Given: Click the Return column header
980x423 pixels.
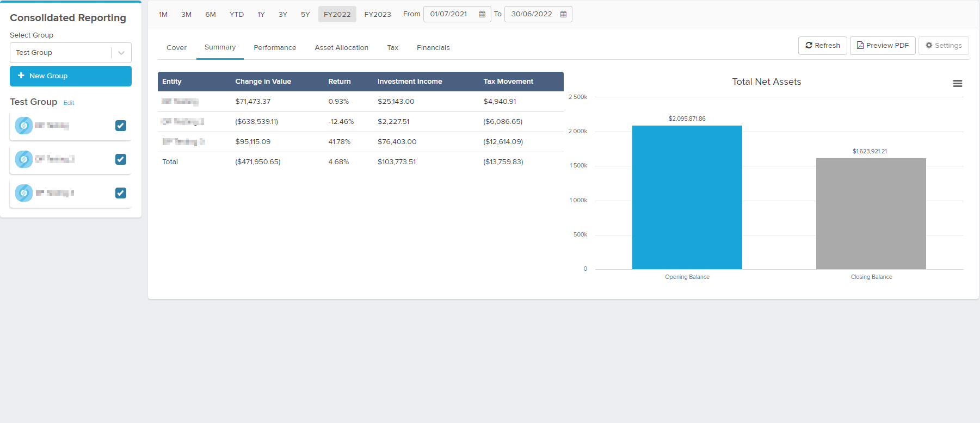Looking at the screenshot, I should pyautogui.click(x=340, y=82).
